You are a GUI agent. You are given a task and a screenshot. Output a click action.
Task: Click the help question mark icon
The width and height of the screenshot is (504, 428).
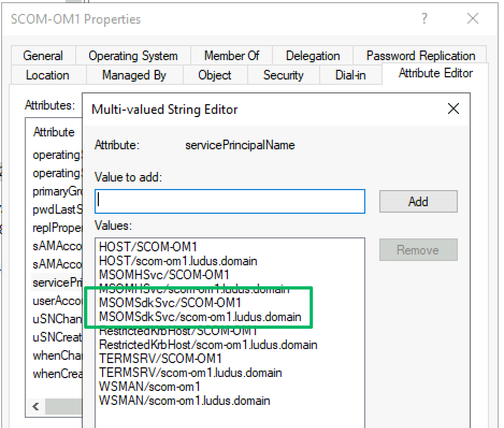point(424,19)
